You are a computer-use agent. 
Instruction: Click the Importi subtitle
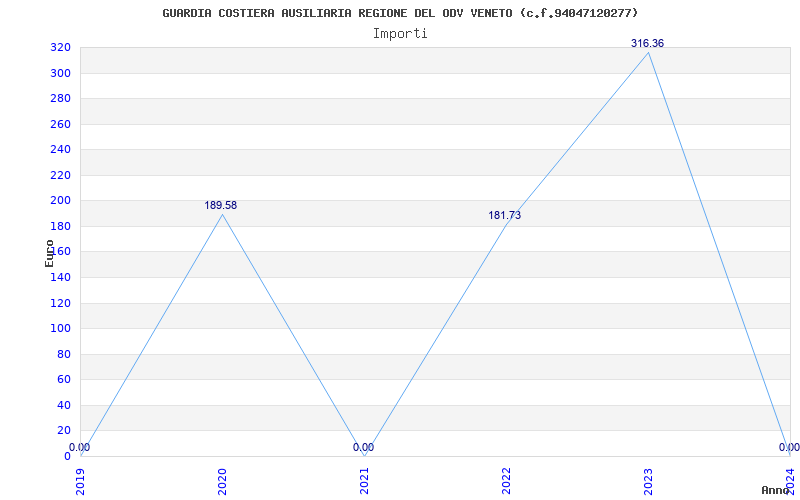point(400,34)
